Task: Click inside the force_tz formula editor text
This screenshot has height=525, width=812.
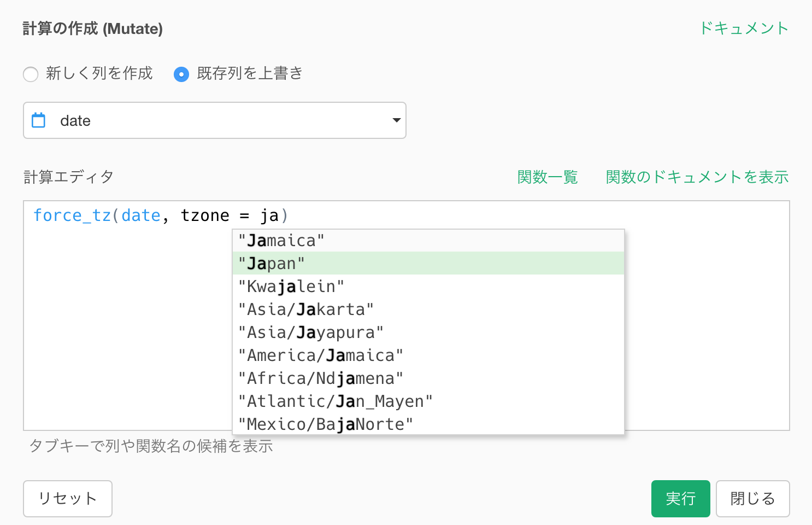Action: click(161, 215)
